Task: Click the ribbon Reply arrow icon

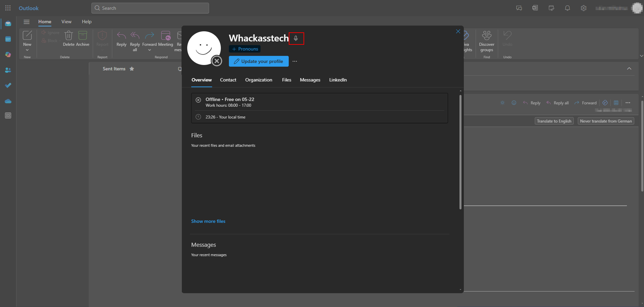Action: 121,35
